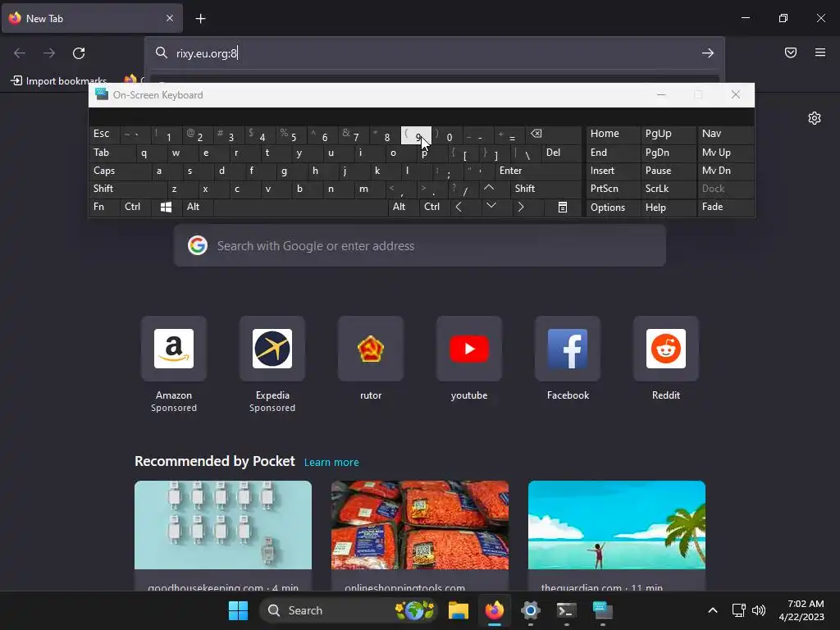
Task: Tap the Esc key on On-Screen Keyboard
Action: [x=104, y=135]
